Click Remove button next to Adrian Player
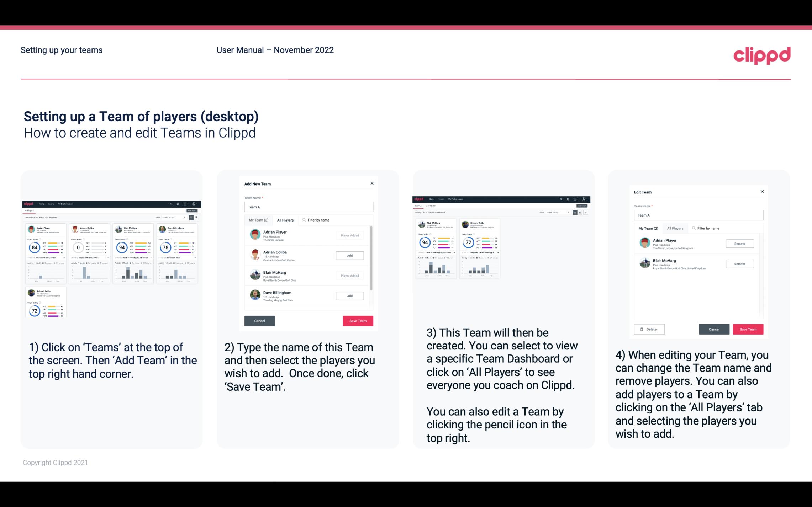Image resolution: width=812 pixels, height=507 pixels. (x=739, y=244)
